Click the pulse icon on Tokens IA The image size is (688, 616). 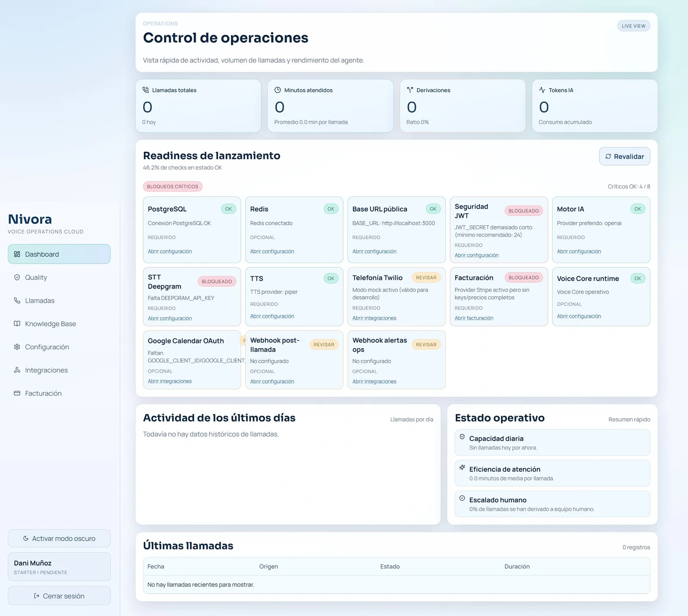pyautogui.click(x=542, y=90)
